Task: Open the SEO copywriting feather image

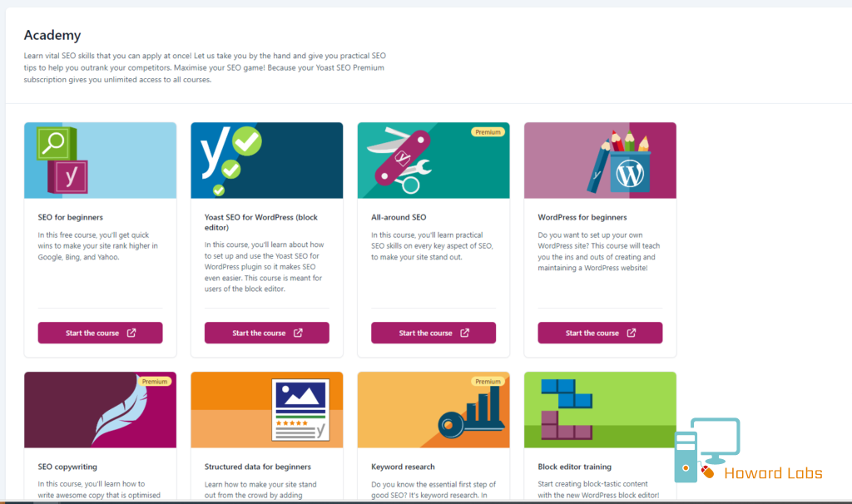Action: point(100,410)
